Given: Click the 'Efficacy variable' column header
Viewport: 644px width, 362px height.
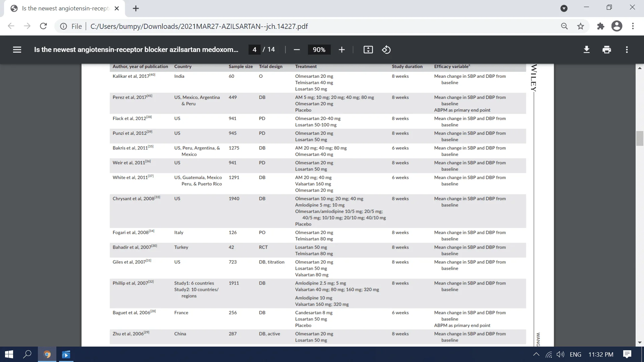Looking at the screenshot, I should pyautogui.click(x=452, y=66).
